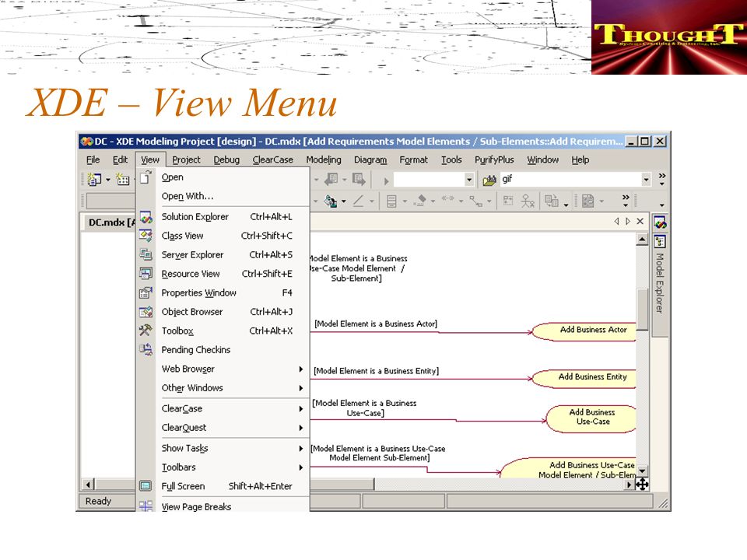
Task: Click the diagram navigation pan icon
Action: pyautogui.click(x=642, y=485)
